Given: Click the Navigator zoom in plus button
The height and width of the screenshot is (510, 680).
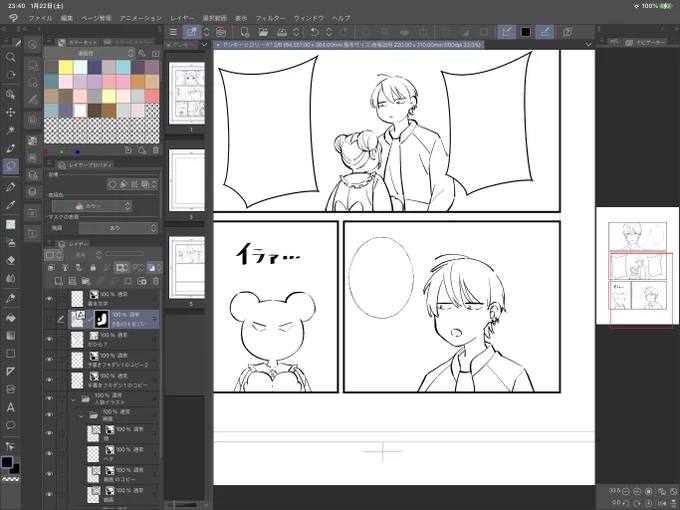Looking at the screenshot, I should (x=637, y=491).
